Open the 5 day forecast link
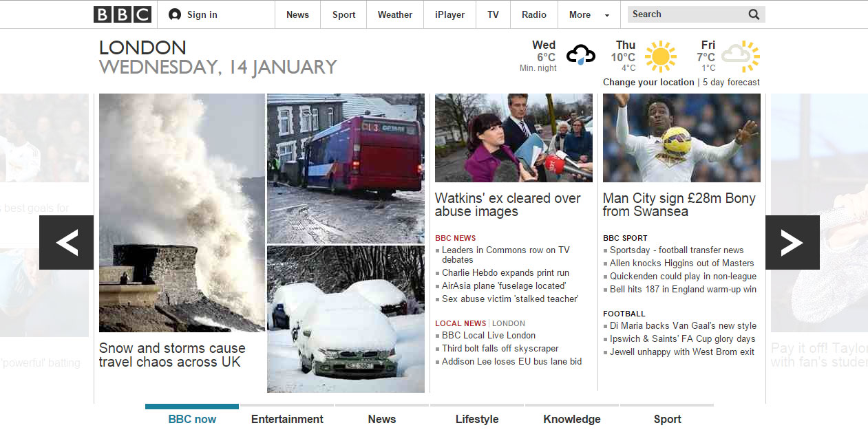The width and height of the screenshot is (868, 443). coord(731,82)
